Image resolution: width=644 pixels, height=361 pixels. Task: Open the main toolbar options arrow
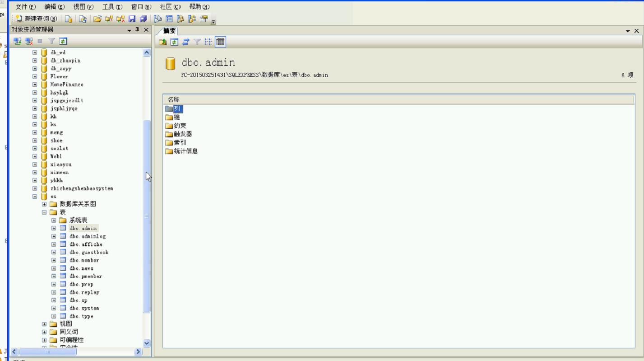[213, 21]
